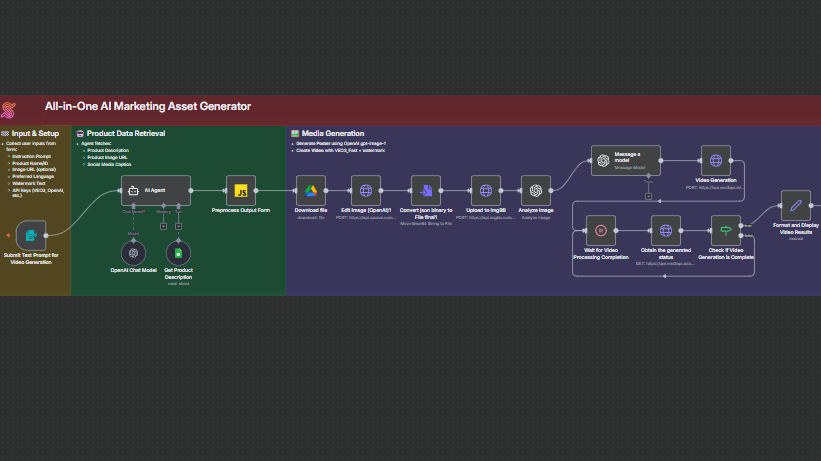Click the Preprocess Output Form JS node
Screen dimensions: 821x461
pos(241,190)
